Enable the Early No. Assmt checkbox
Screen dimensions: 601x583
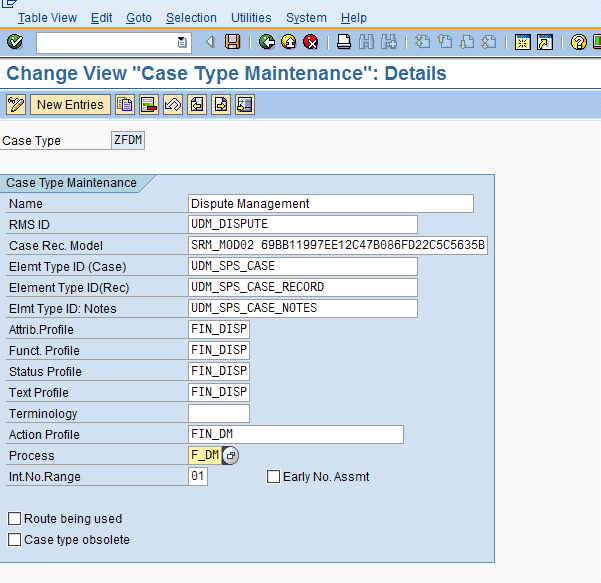coord(273,477)
